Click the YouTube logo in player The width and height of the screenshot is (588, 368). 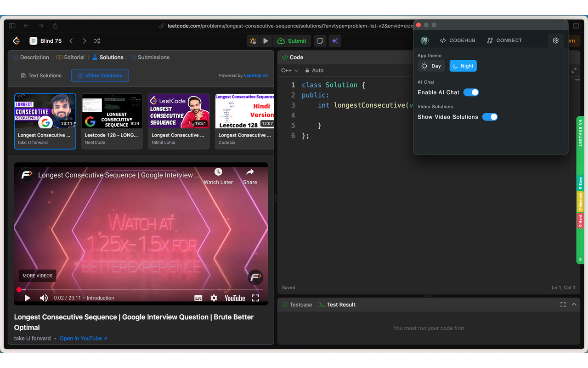235,298
